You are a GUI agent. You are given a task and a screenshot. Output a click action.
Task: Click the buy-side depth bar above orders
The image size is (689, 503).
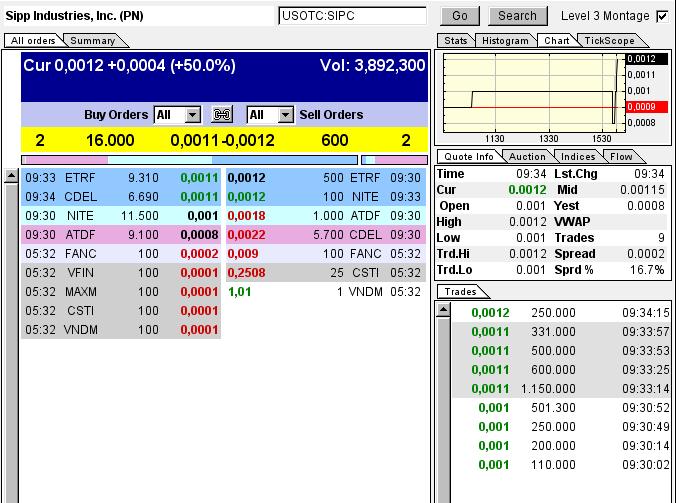click(189, 159)
